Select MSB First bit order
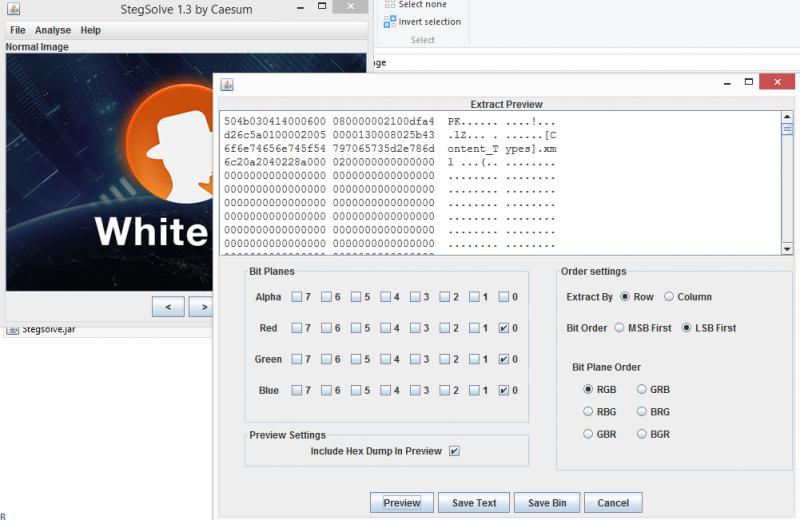 (619, 328)
